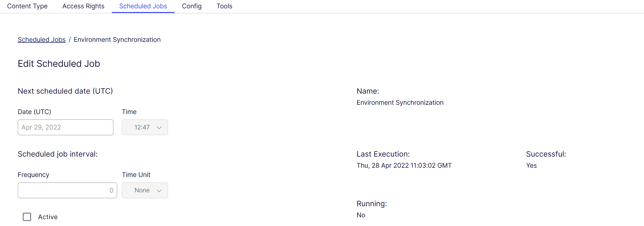Open the Content Type tab
This screenshot has width=644, height=226.
[27, 6]
